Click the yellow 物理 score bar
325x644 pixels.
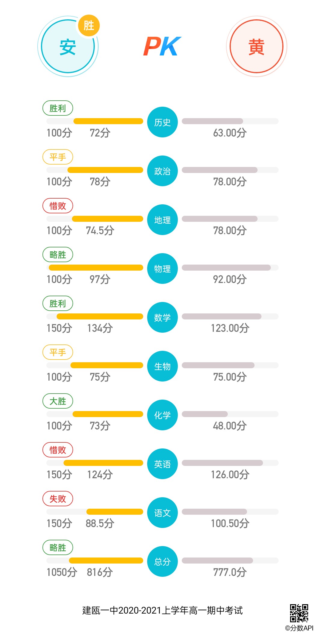click(96, 268)
